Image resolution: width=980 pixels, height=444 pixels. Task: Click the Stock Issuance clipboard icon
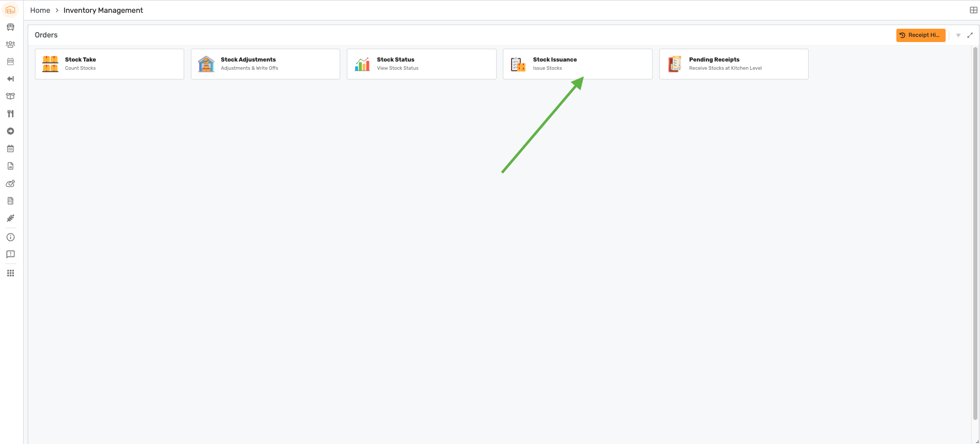518,64
